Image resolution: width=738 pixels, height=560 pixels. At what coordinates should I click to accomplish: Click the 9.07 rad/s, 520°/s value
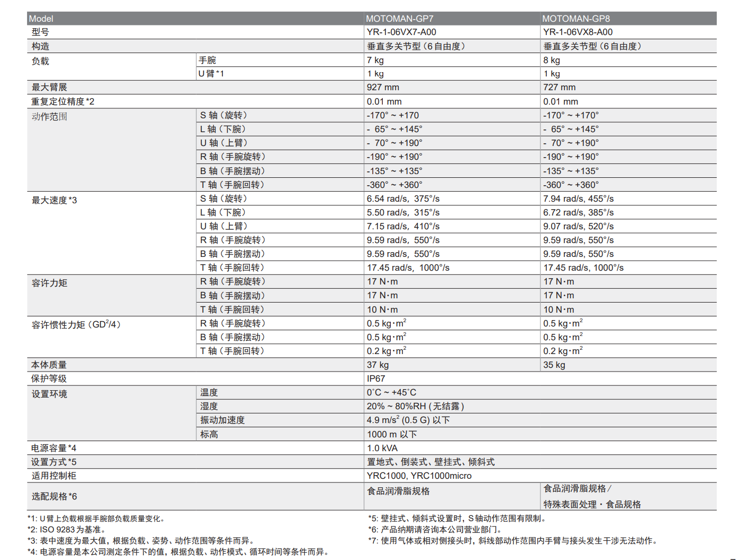tap(578, 226)
